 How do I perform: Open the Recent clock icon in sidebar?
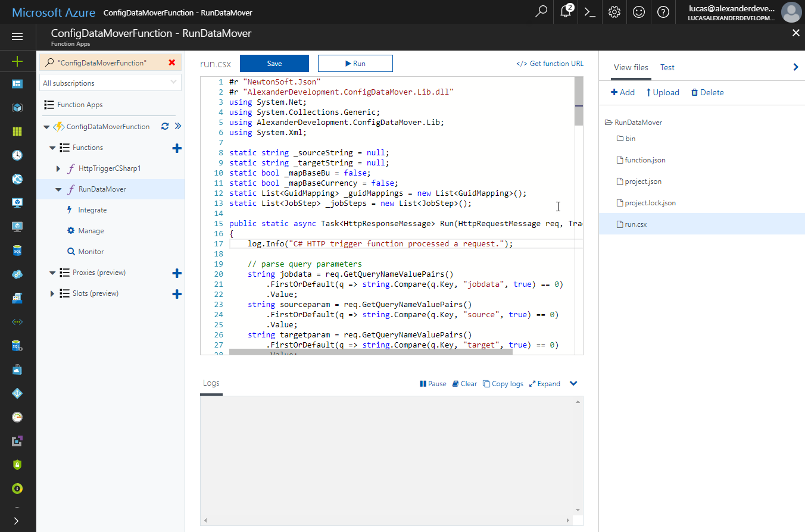tap(17, 155)
